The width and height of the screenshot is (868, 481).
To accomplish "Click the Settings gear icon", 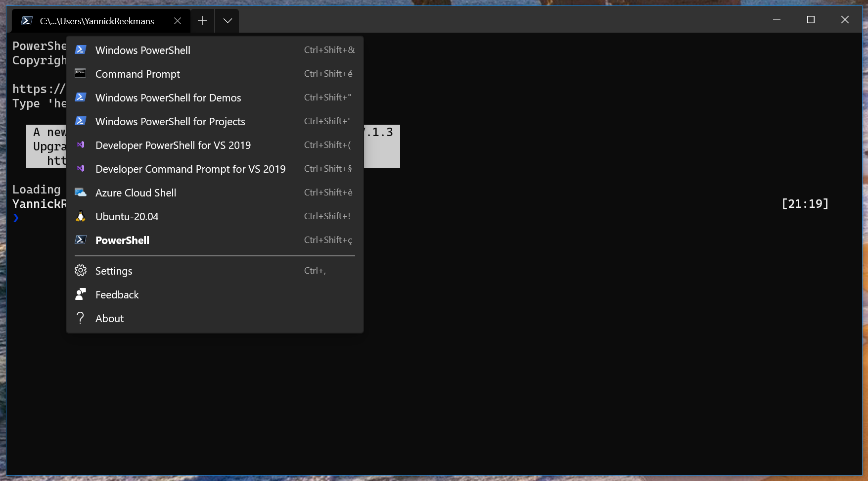I will 81,271.
